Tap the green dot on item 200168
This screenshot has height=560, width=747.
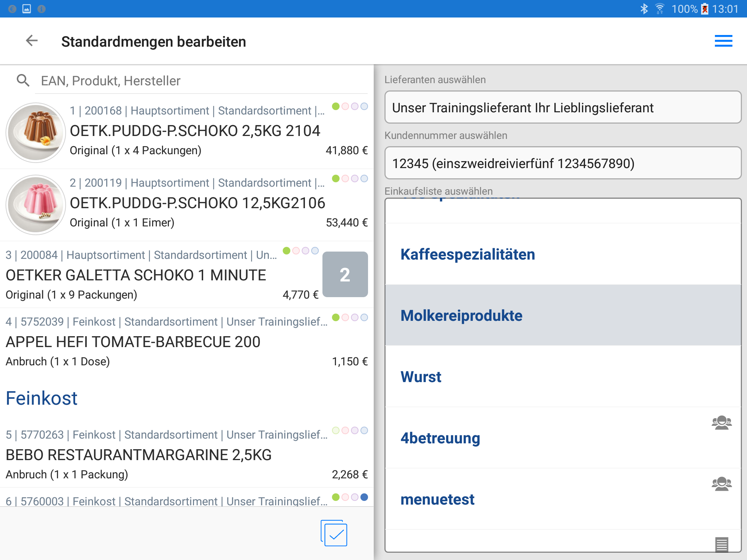(x=336, y=106)
